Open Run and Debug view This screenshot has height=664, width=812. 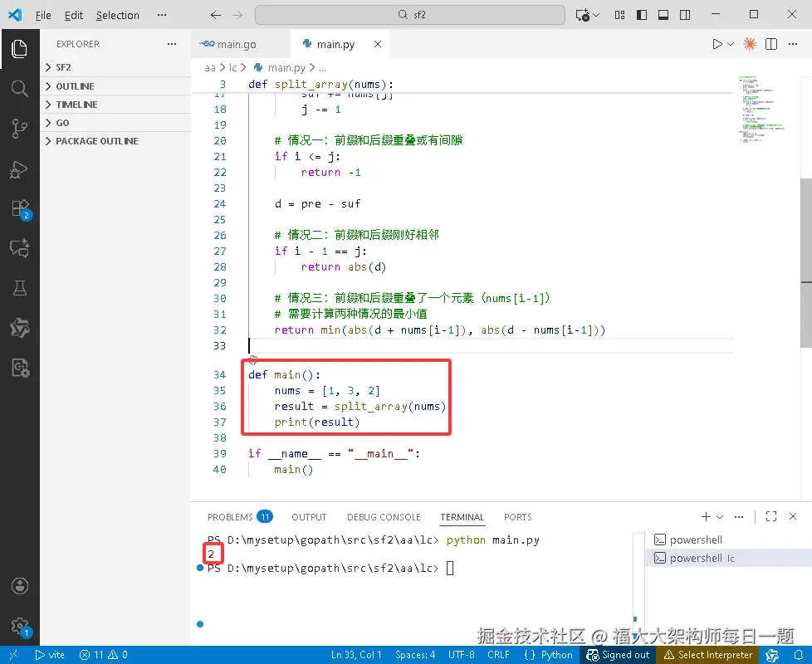(x=19, y=169)
